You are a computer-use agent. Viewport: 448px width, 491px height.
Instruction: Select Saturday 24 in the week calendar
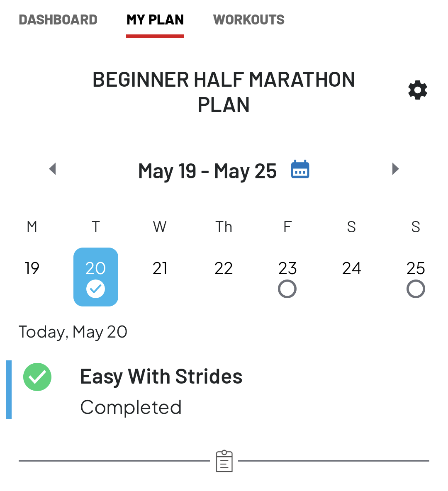[351, 268]
